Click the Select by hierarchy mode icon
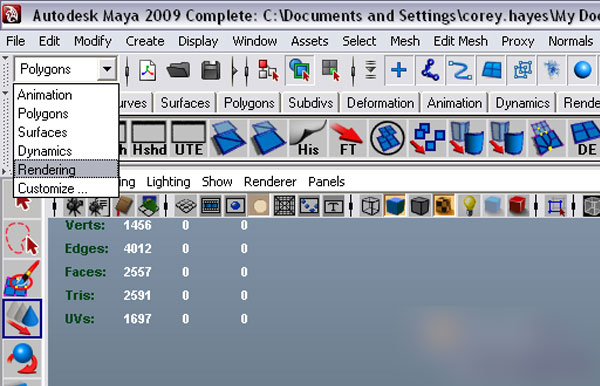The width and height of the screenshot is (600, 386). point(268,70)
